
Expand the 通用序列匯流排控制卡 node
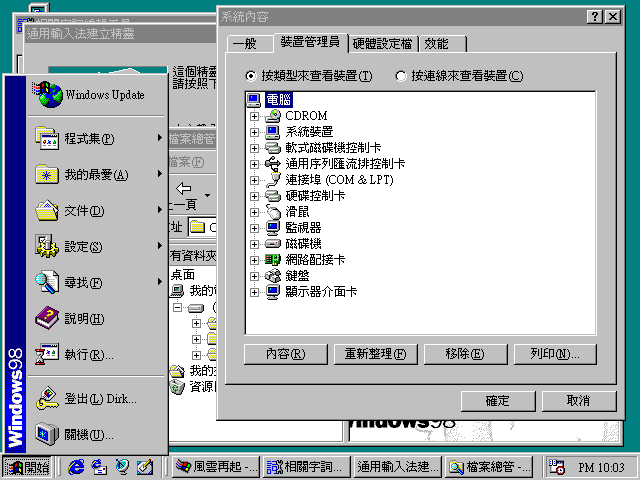pyautogui.click(x=254, y=164)
